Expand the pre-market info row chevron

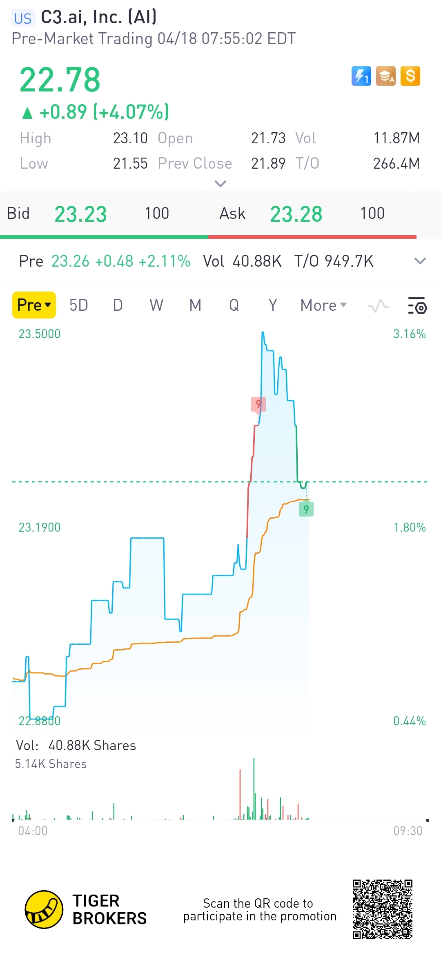(420, 261)
